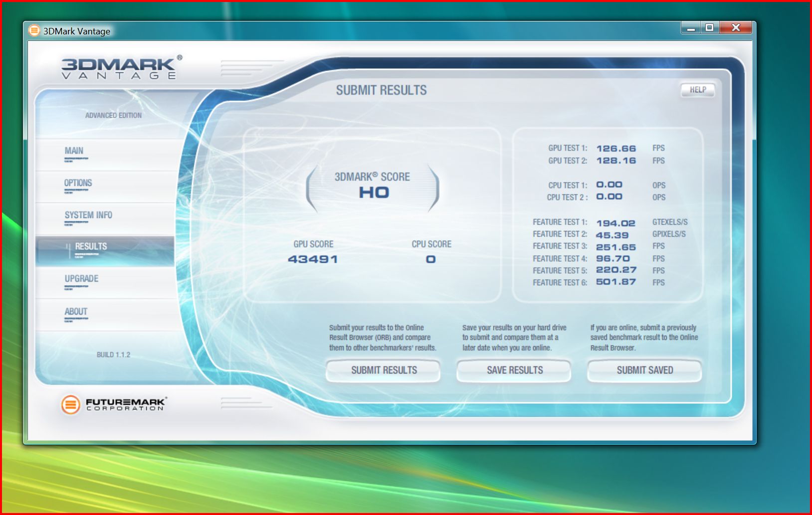The image size is (812, 515).
Task: Close the 3DMark Vantage window
Action: [736, 28]
